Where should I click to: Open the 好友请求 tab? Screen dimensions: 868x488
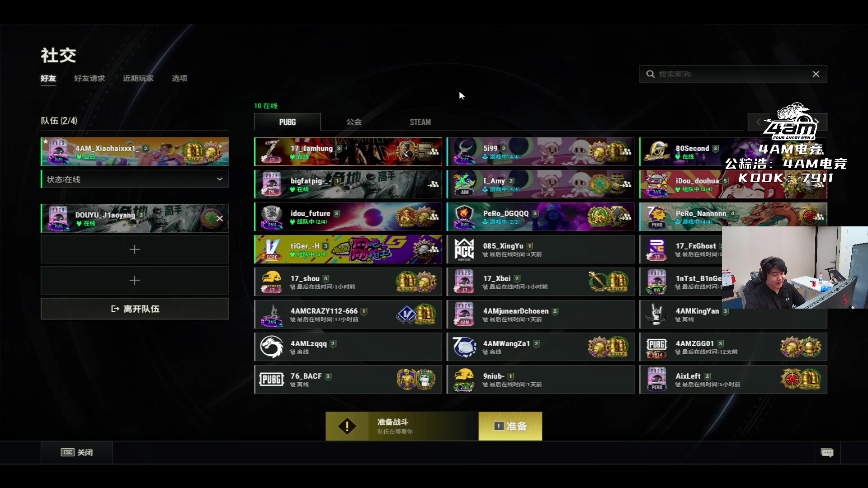(90, 79)
